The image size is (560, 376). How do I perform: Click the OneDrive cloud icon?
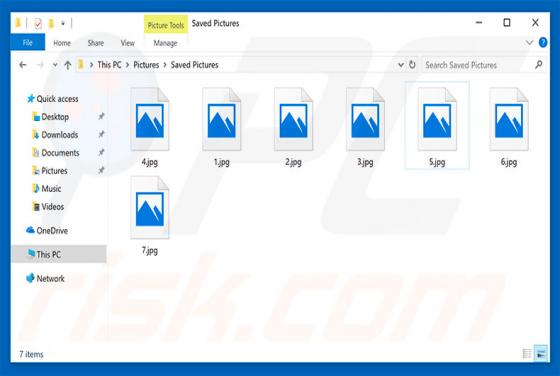point(30,230)
